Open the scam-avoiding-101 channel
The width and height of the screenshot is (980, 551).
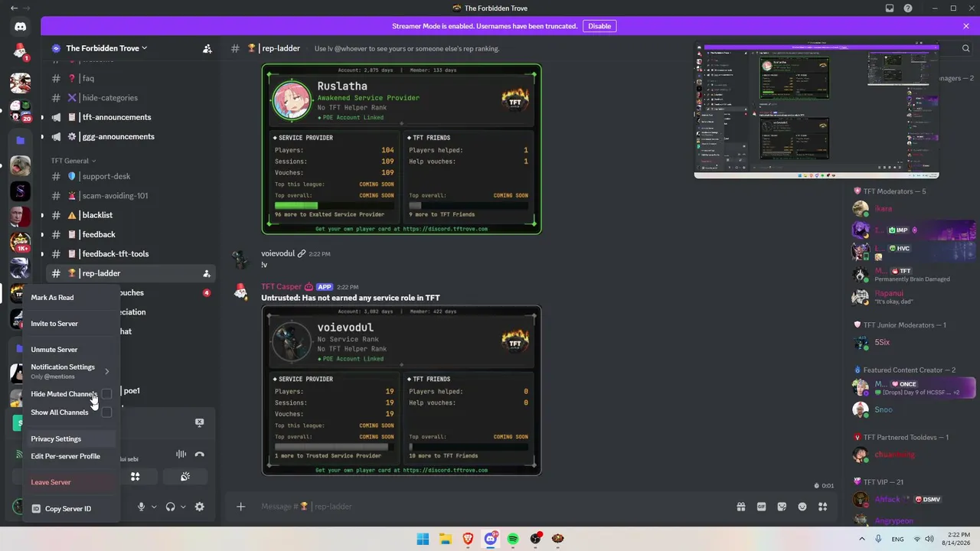[131, 196]
